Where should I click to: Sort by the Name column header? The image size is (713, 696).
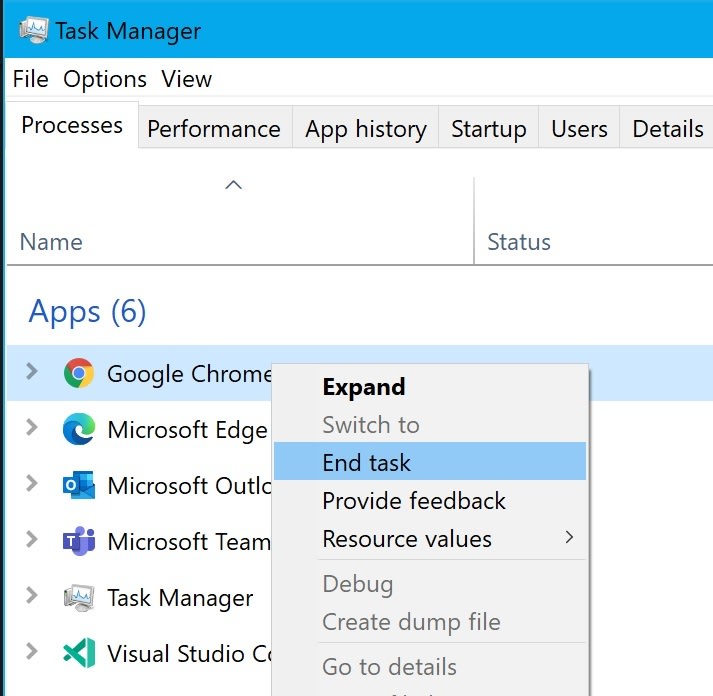click(51, 241)
